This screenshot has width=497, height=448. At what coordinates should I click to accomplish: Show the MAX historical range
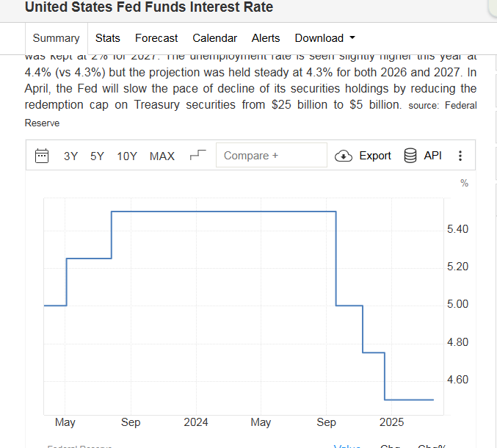(x=162, y=156)
